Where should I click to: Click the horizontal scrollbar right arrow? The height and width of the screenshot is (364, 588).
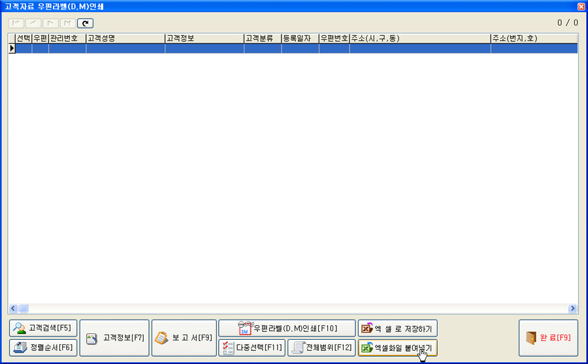[572, 308]
